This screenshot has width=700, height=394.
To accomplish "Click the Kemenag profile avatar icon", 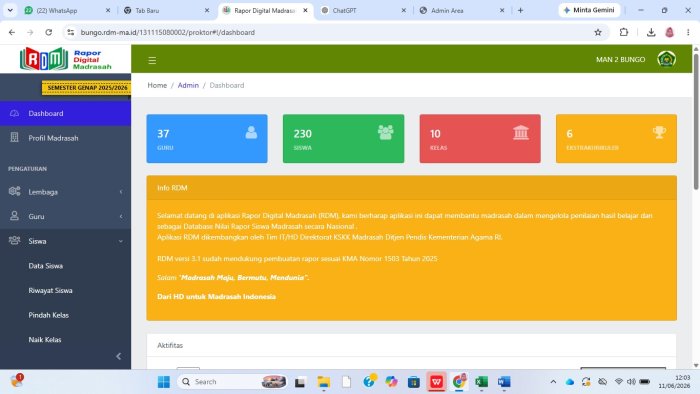I will [x=667, y=59].
